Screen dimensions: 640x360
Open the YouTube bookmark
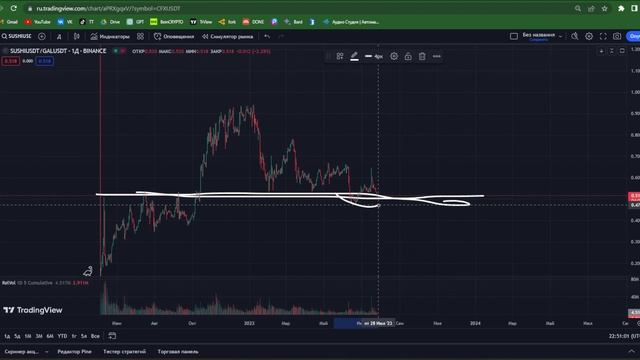(x=38, y=22)
